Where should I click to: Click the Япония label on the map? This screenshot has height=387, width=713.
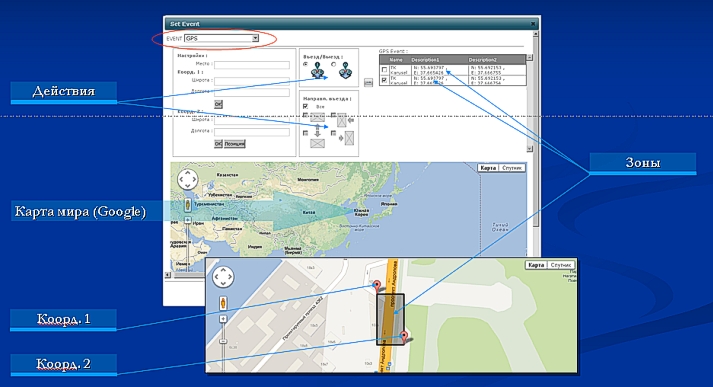tap(389, 204)
